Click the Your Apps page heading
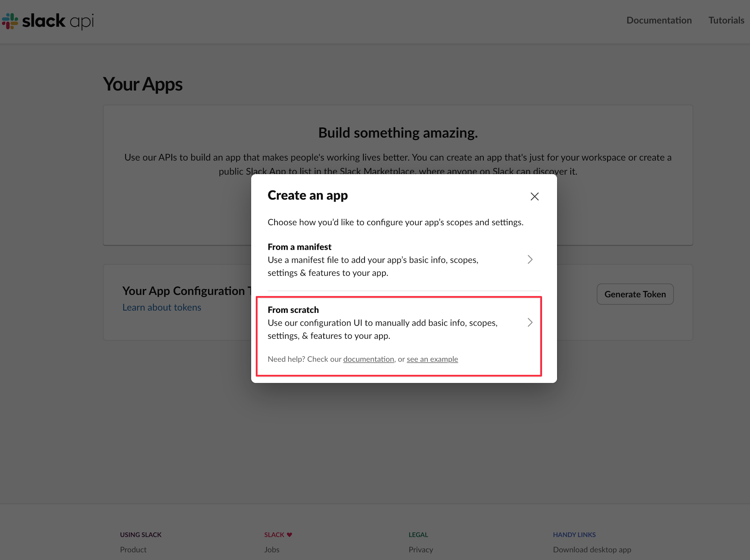This screenshot has height=560, width=750. [x=142, y=84]
